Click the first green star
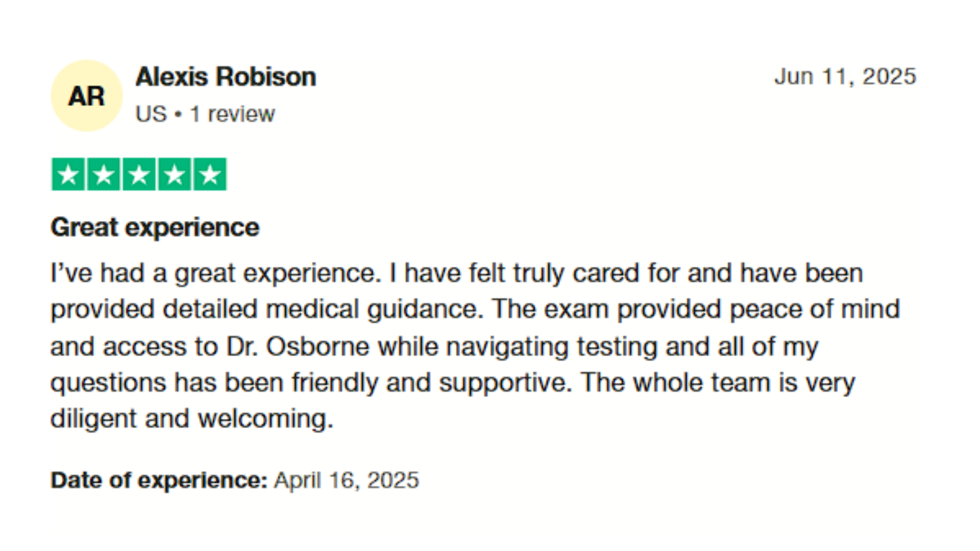This screenshot has height=551, width=980. (68, 174)
